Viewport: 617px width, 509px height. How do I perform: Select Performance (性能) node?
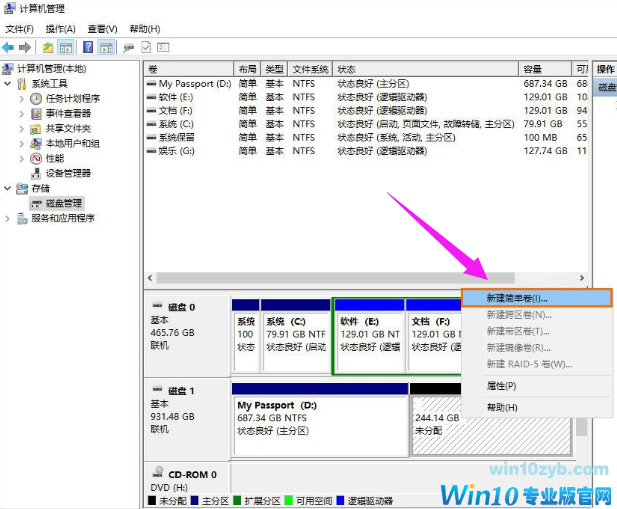(x=55, y=158)
